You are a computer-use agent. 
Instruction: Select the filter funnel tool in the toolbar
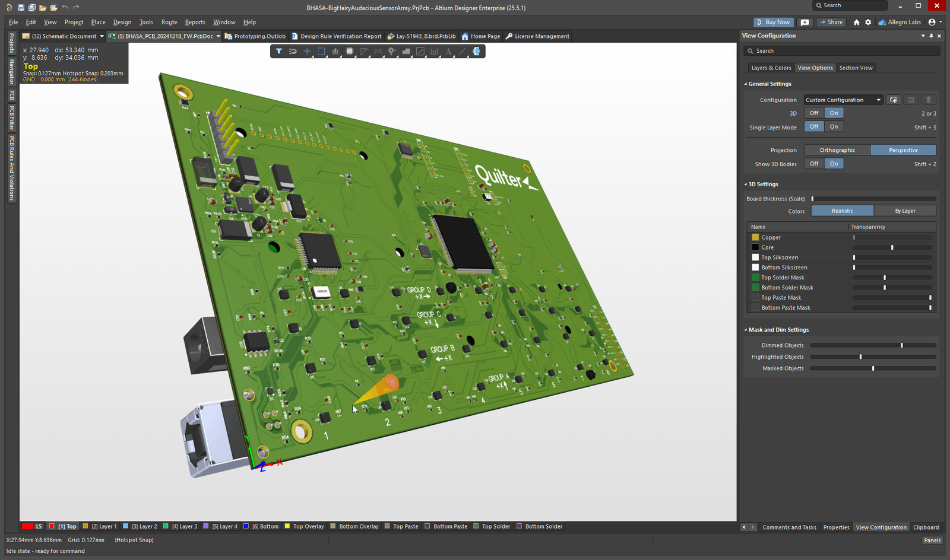[279, 52]
